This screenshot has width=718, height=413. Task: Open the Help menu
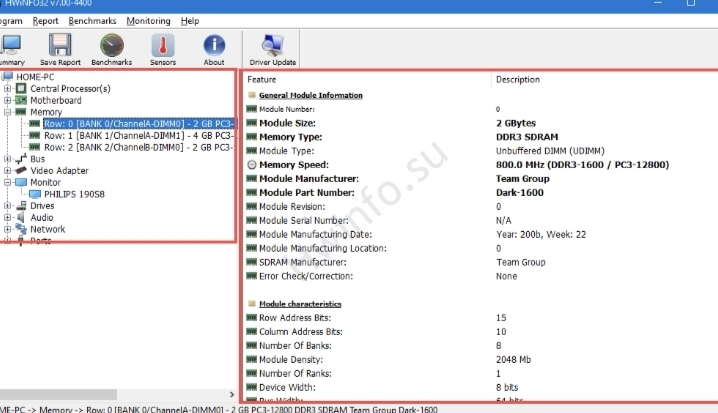tap(190, 21)
